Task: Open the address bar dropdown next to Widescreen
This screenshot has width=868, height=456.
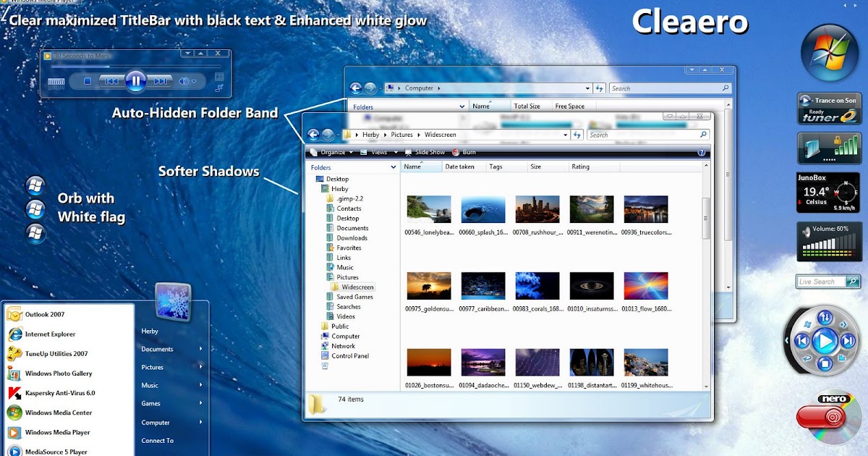Action: (x=566, y=135)
